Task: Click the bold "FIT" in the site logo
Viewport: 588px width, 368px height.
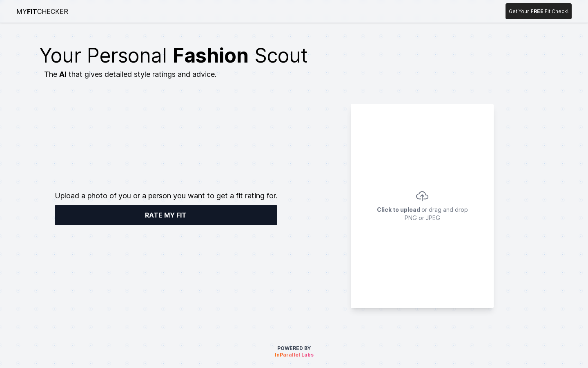Action: click(32, 11)
